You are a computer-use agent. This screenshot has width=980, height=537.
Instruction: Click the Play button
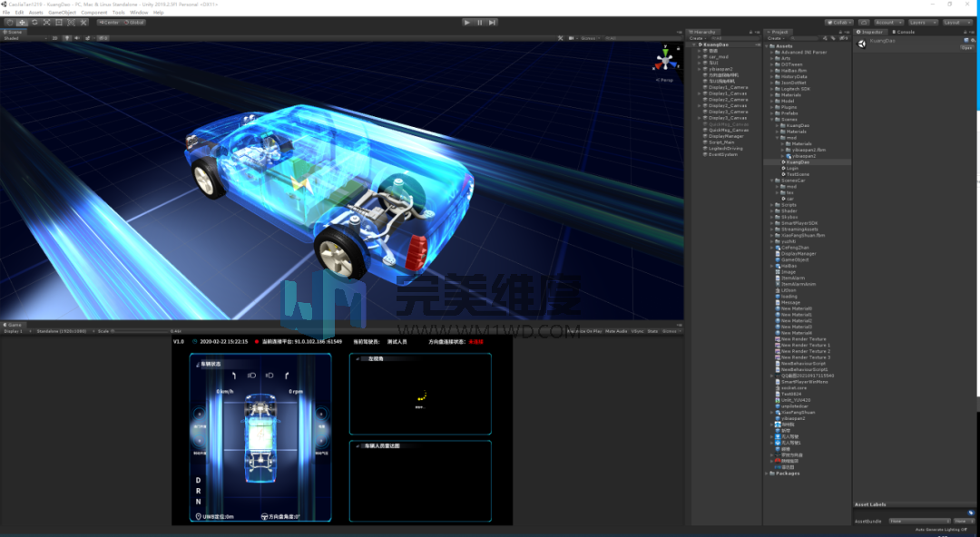click(x=467, y=23)
